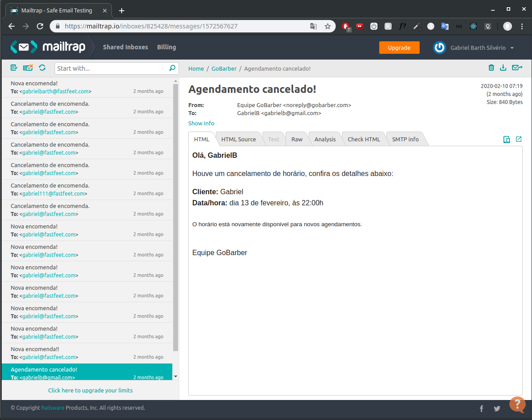The height and width of the screenshot is (420, 532).
Task: Click the mark all as read icon
Action: [14, 68]
